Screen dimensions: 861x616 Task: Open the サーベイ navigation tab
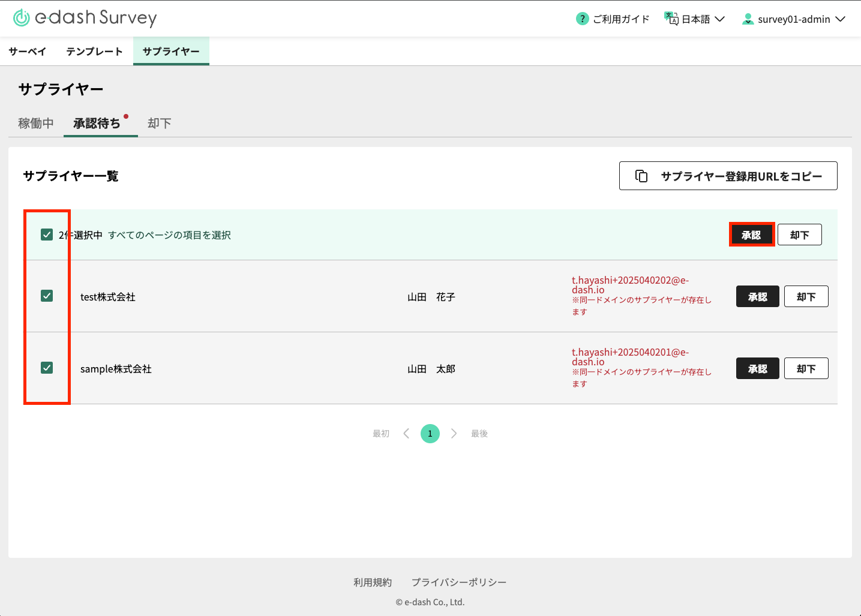(28, 52)
